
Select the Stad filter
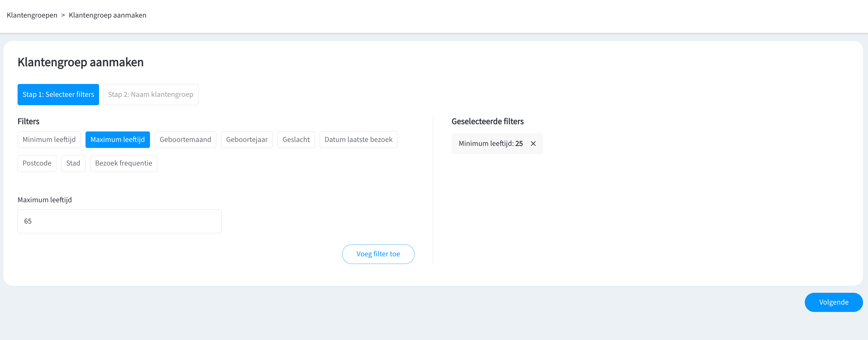[73, 163]
